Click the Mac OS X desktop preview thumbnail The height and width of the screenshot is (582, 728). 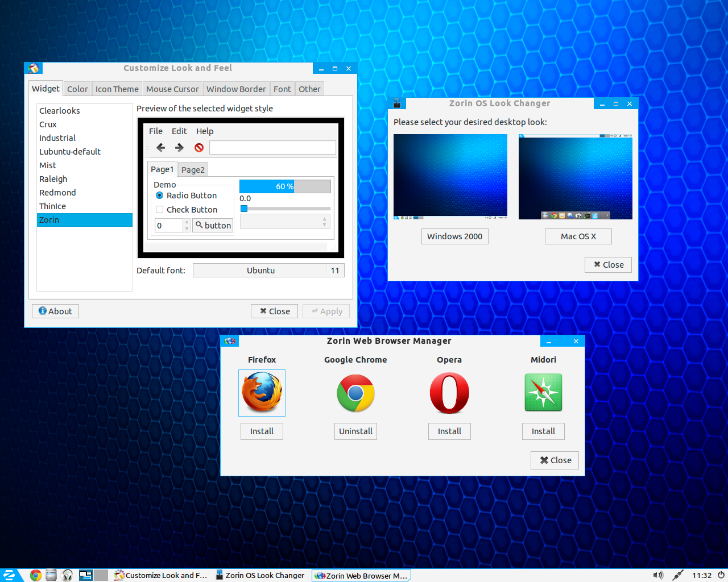[x=576, y=177]
